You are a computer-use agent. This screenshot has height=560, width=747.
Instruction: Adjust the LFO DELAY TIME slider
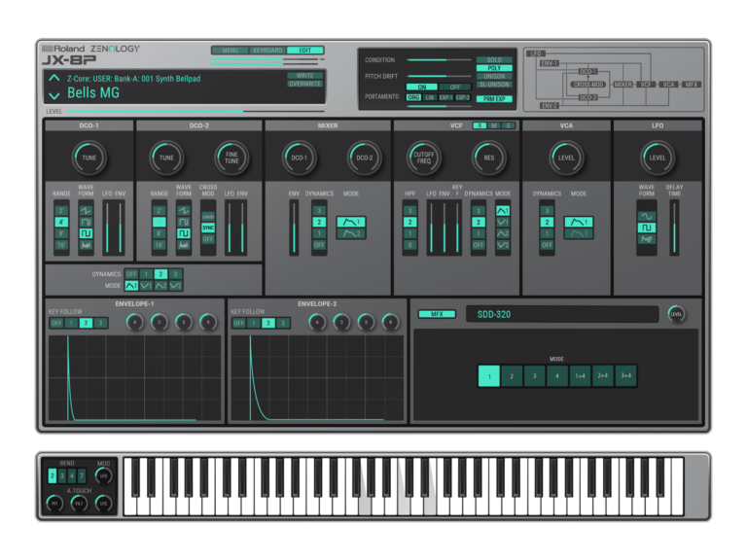point(674,227)
